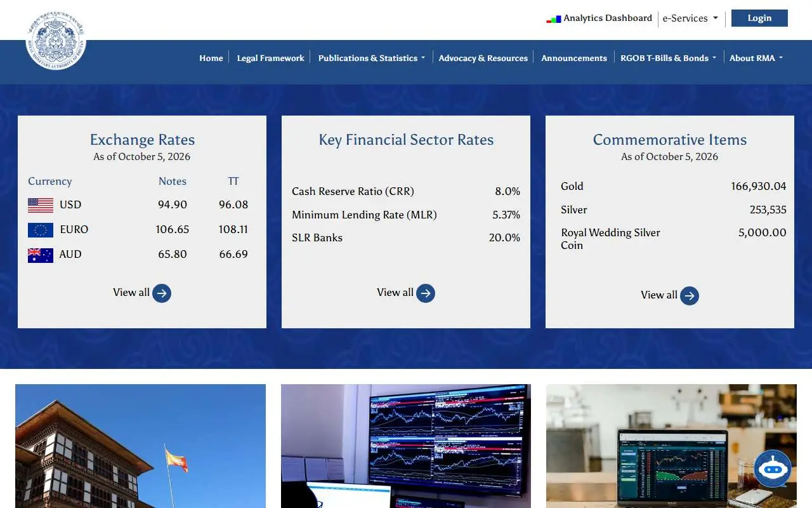
Task: Expand RGOB T-Bills & Bonds menu
Action: coord(668,58)
